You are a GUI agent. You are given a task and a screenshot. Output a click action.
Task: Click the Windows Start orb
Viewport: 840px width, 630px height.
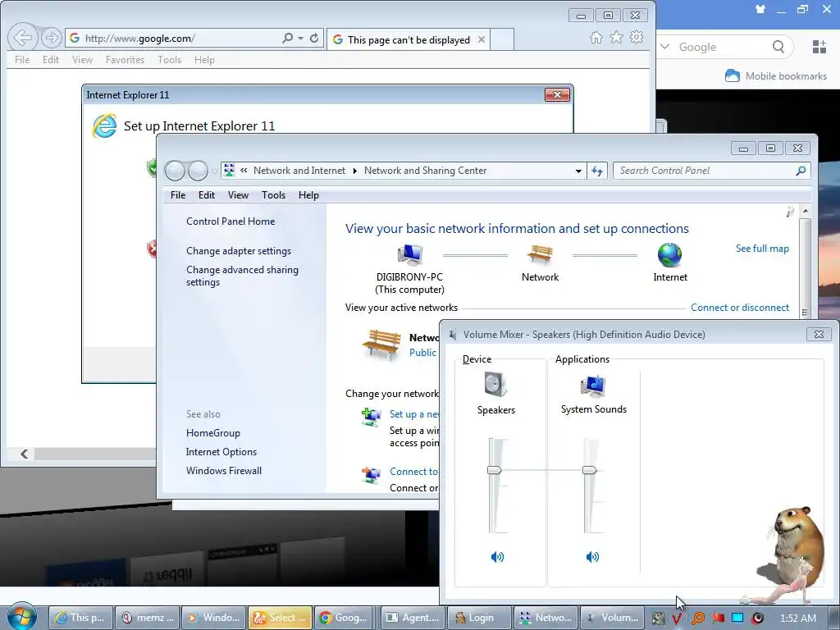click(x=21, y=617)
